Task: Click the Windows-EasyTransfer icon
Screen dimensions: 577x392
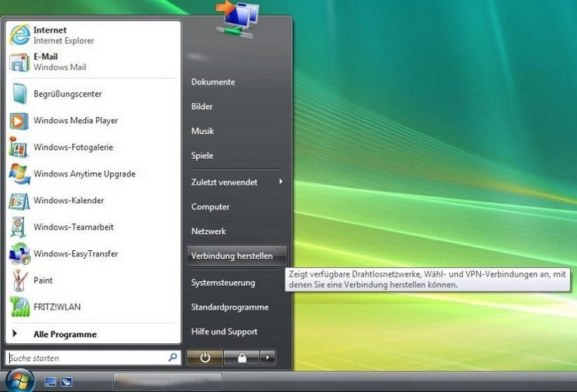Action: pos(19,253)
